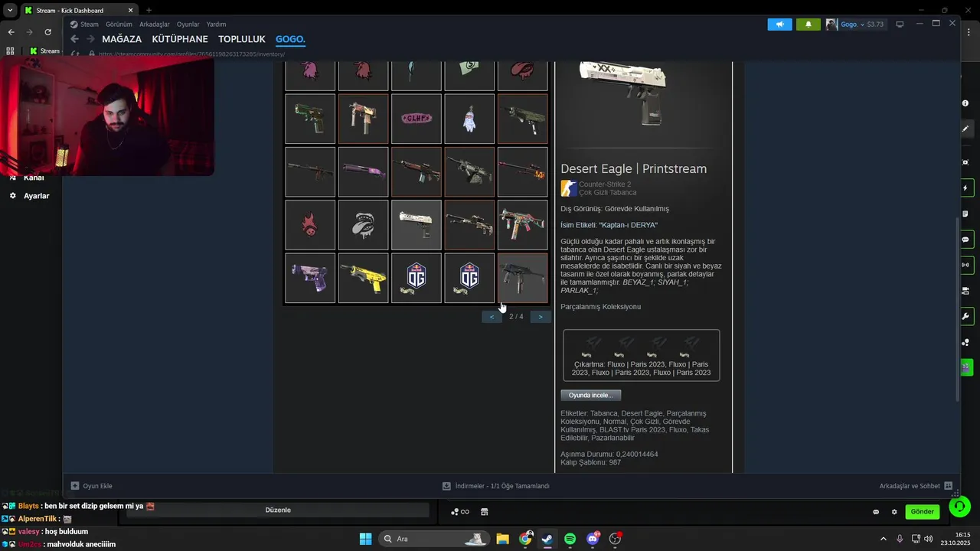
Task: Click the green Gönder button
Action: coord(923,512)
